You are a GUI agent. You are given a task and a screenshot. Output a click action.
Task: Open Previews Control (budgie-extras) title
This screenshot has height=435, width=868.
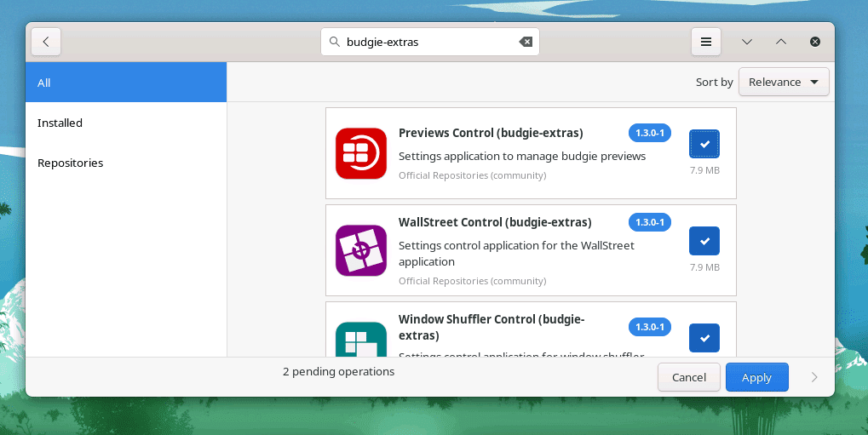pyautogui.click(x=491, y=133)
